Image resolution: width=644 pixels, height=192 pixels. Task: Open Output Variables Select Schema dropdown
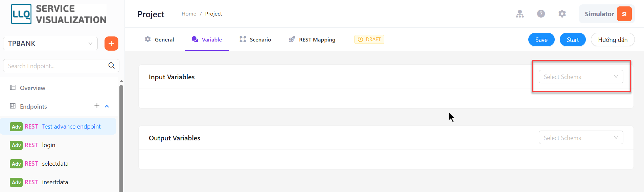click(581, 137)
